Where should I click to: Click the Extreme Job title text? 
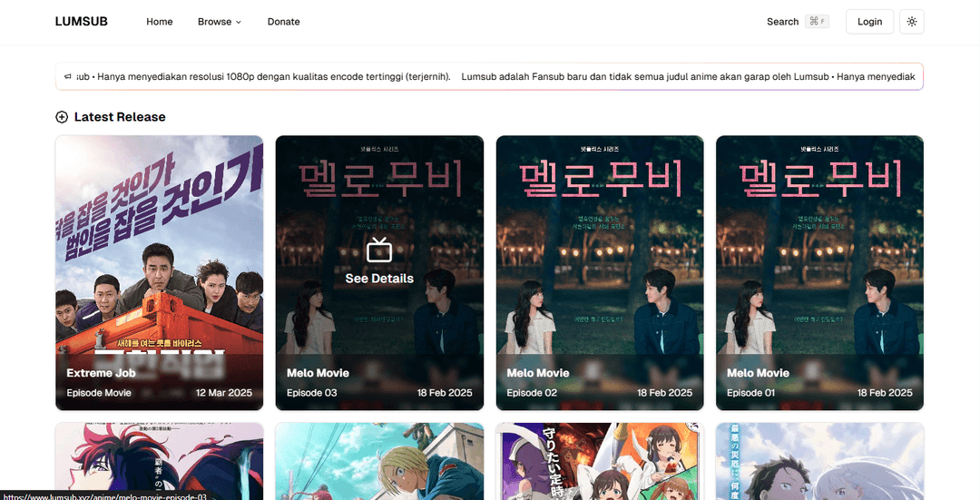pos(102,372)
